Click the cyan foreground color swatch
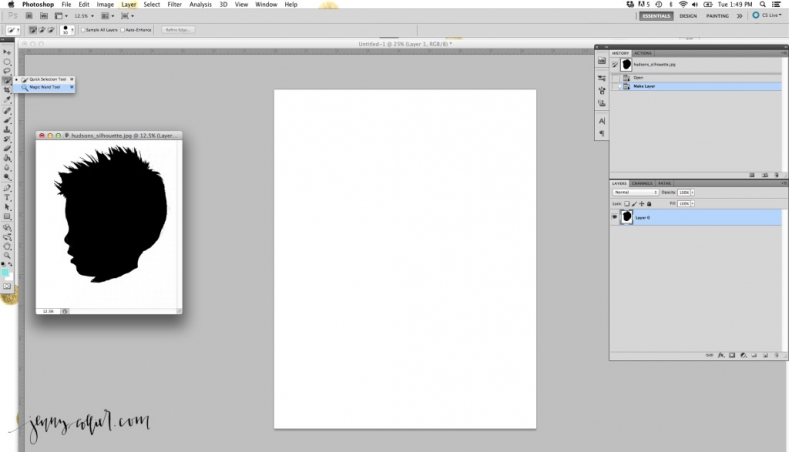 coord(6,272)
